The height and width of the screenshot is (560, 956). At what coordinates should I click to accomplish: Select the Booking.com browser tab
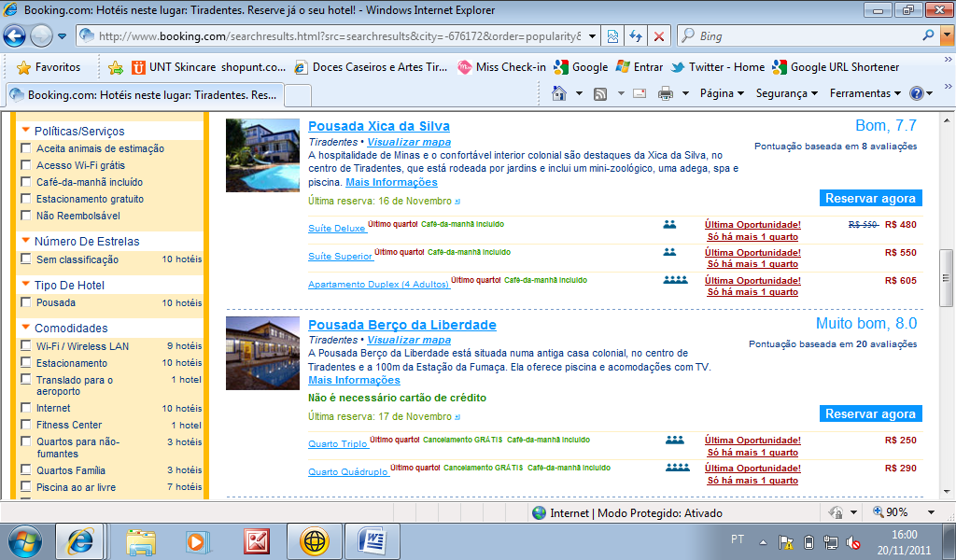pyautogui.click(x=143, y=95)
